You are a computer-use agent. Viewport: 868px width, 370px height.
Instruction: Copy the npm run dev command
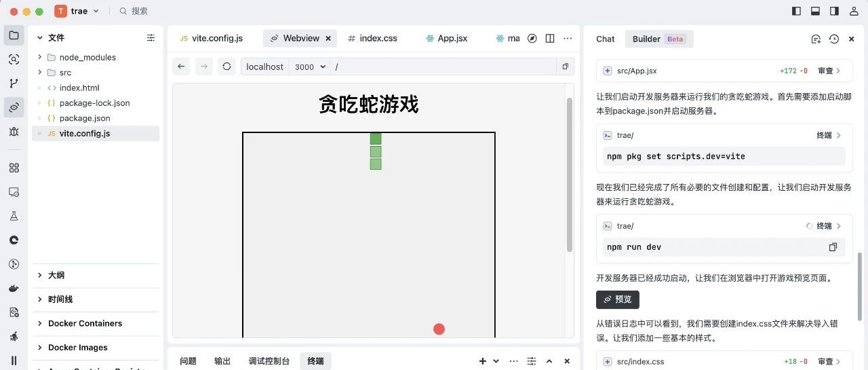click(x=833, y=247)
